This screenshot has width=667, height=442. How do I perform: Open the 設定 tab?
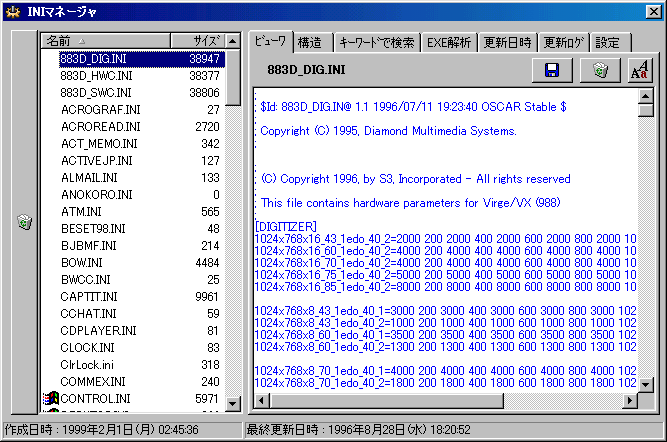tap(610, 43)
